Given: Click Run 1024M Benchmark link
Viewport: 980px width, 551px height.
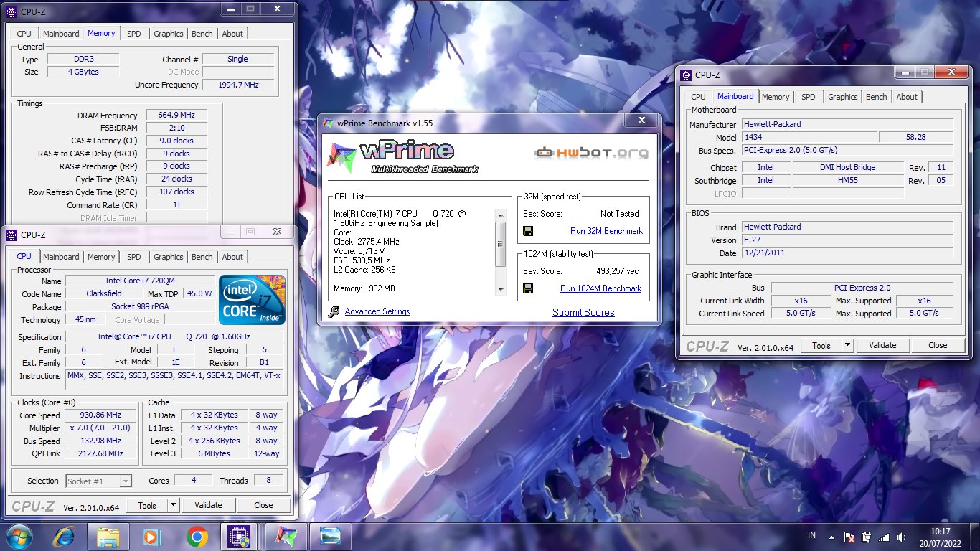Looking at the screenshot, I should (x=600, y=288).
